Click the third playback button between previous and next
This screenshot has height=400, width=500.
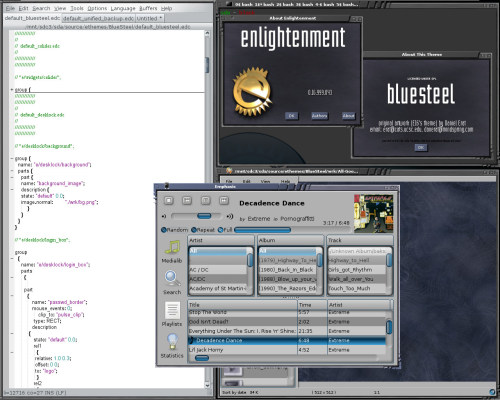click(205, 200)
